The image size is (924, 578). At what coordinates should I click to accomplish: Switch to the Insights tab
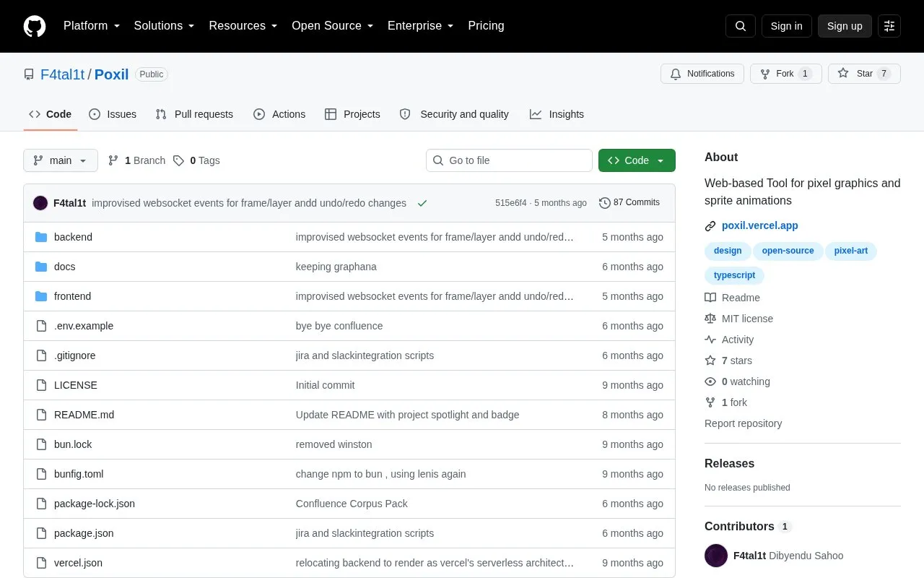[557, 114]
